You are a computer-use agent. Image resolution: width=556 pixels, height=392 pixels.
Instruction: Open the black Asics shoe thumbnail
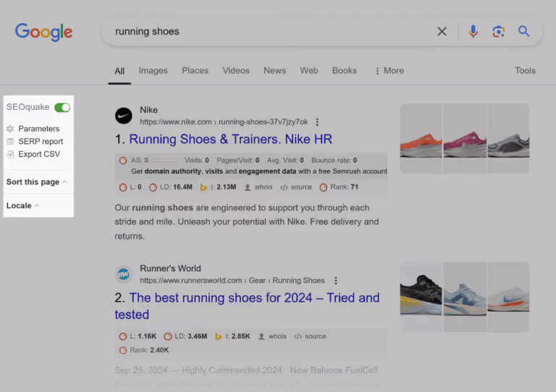[421, 297]
